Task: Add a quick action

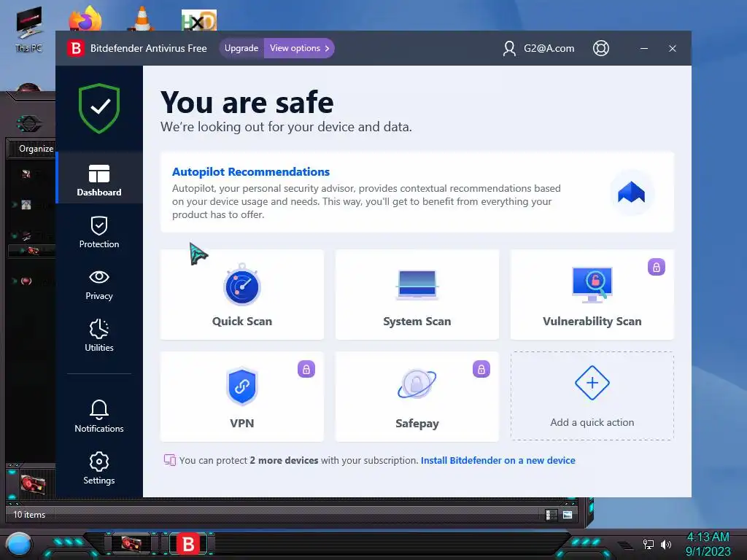Action: [592, 396]
